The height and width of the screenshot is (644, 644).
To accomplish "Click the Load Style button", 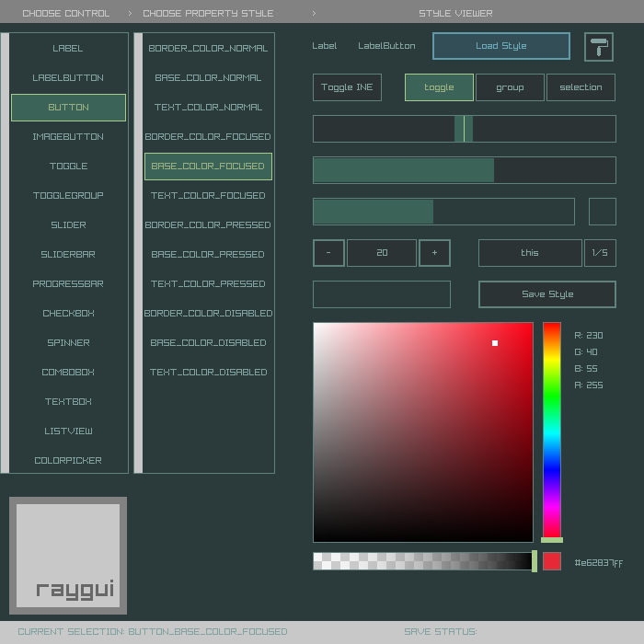I will [501, 46].
